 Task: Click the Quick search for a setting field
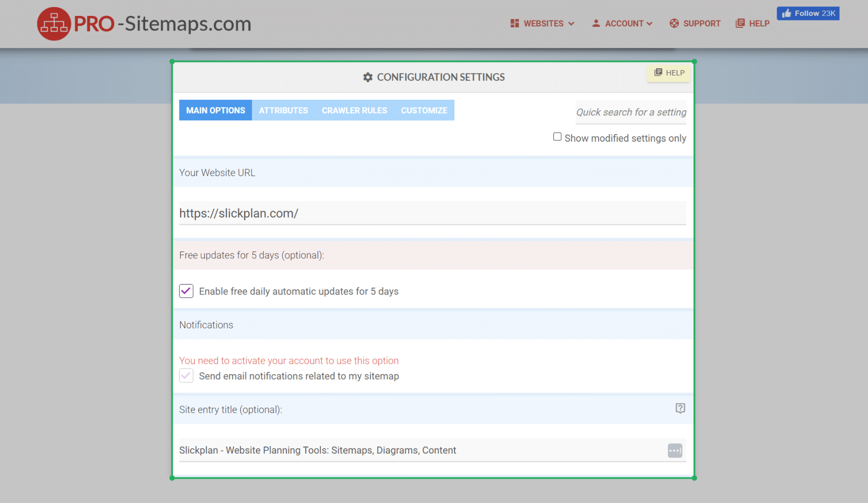(631, 112)
